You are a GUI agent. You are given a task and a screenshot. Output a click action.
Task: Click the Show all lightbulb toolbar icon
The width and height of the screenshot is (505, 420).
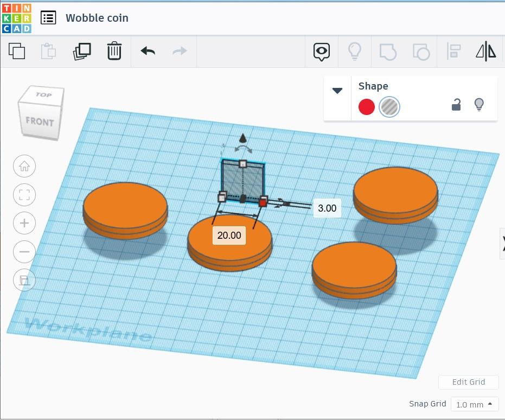click(x=354, y=51)
